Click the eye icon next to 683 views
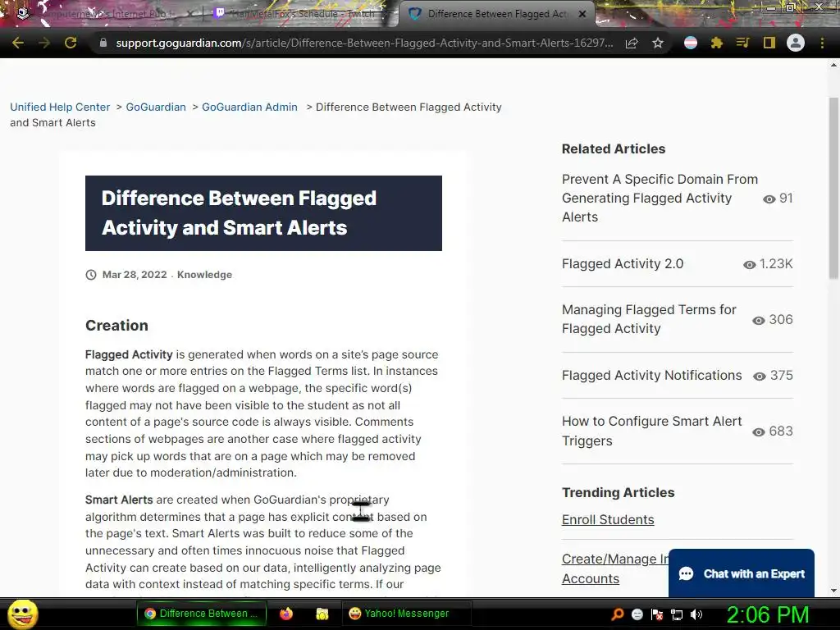Viewport: 840px width, 630px height. coord(759,431)
